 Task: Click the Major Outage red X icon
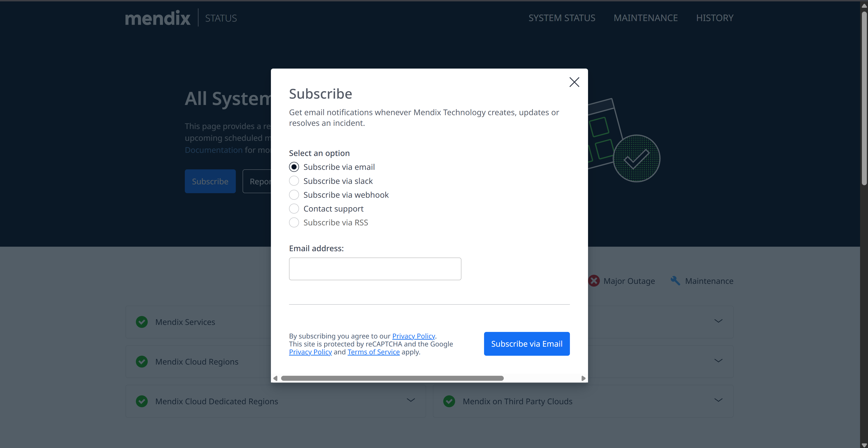click(x=594, y=281)
